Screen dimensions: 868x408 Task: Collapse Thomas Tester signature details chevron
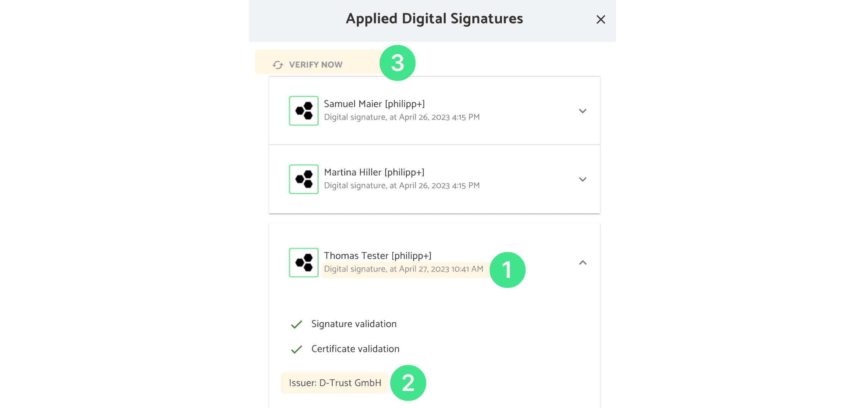(x=582, y=262)
